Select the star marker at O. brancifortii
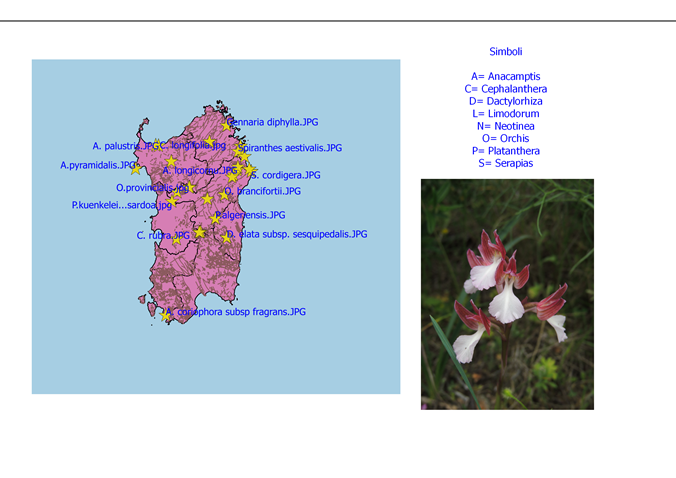This screenshot has height=478, width=676. tap(224, 194)
